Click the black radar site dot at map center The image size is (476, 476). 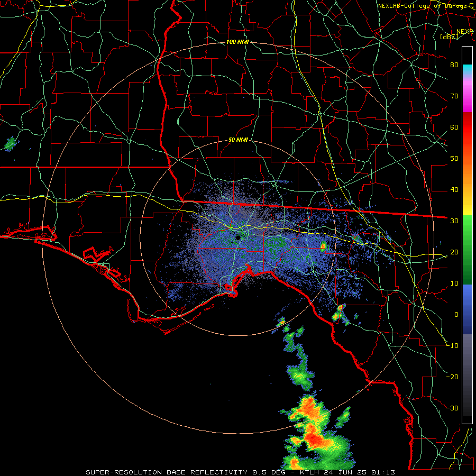238,237
